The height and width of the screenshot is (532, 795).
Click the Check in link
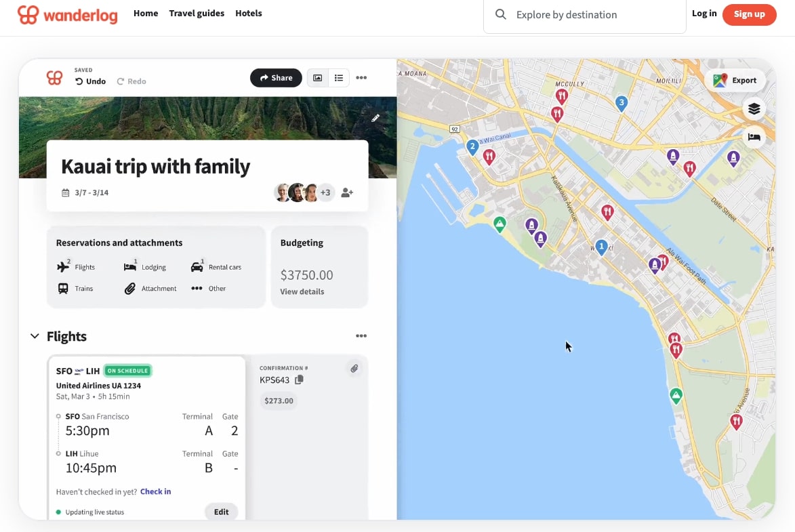155,491
